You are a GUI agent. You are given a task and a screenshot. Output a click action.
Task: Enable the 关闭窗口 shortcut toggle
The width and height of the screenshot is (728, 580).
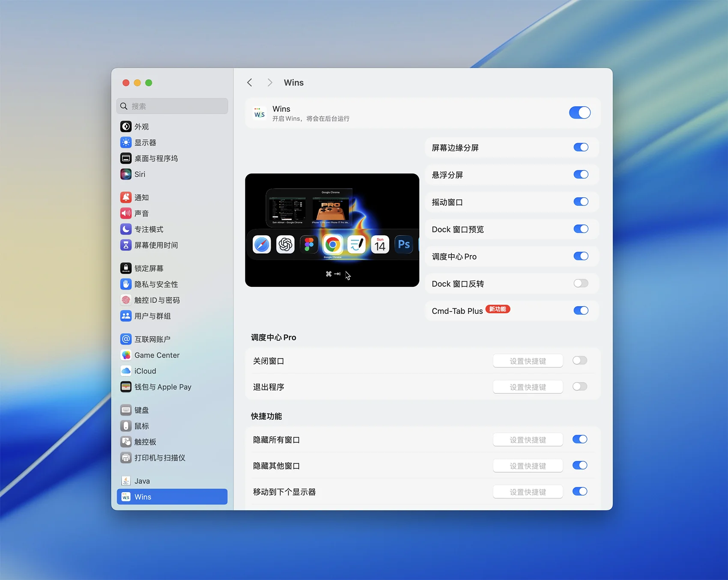pos(580,360)
